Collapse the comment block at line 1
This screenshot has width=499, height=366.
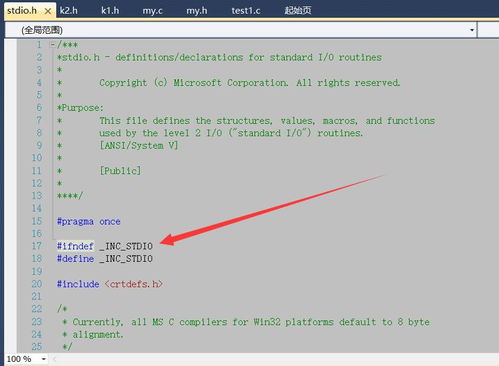click(53, 45)
